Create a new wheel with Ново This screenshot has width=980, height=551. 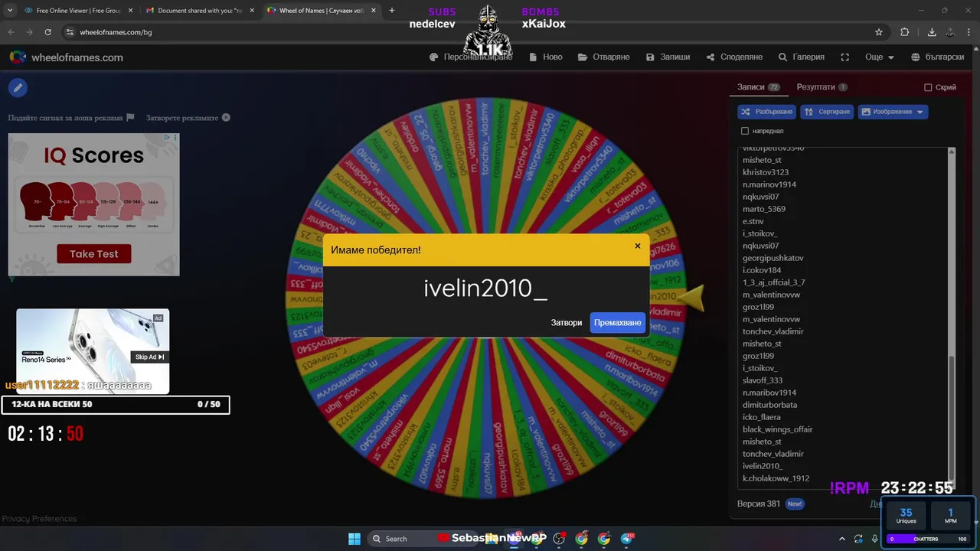pos(545,57)
